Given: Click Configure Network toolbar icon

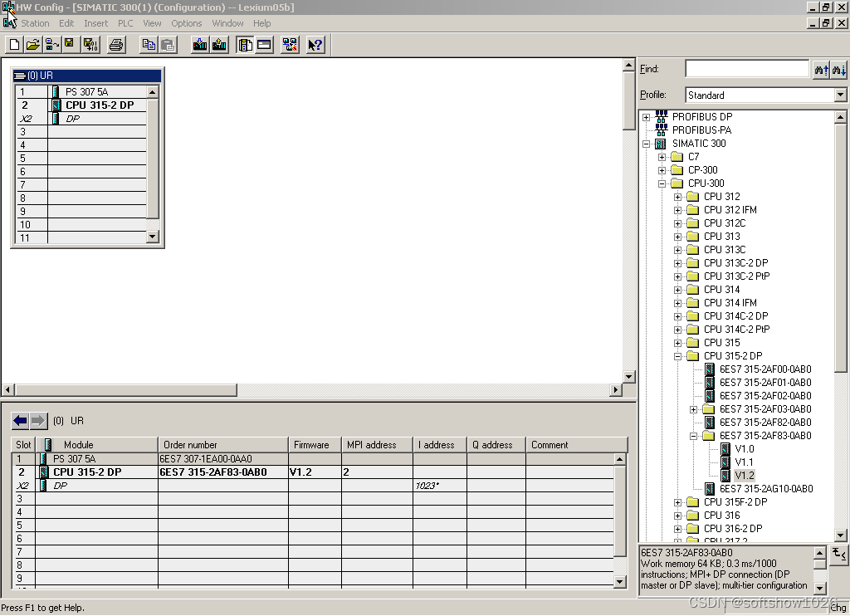Looking at the screenshot, I should [290, 45].
